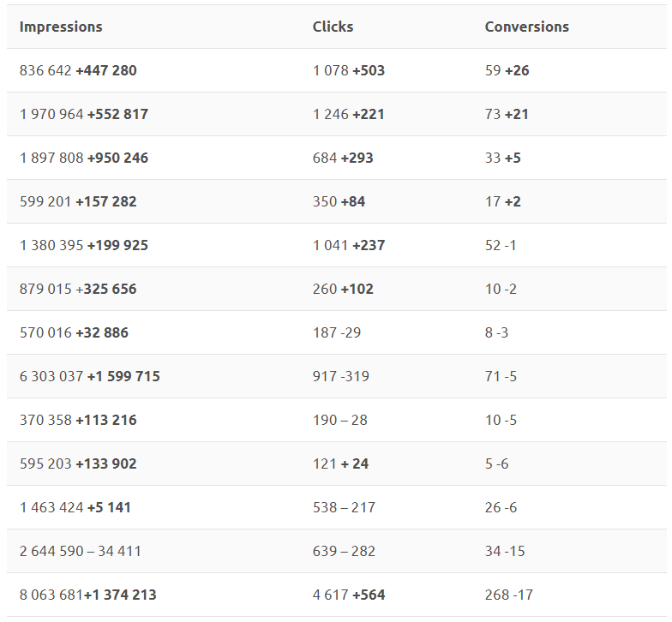Select the clicks cell 1 246 +221
This screenshot has height=622, width=672.
point(348,114)
